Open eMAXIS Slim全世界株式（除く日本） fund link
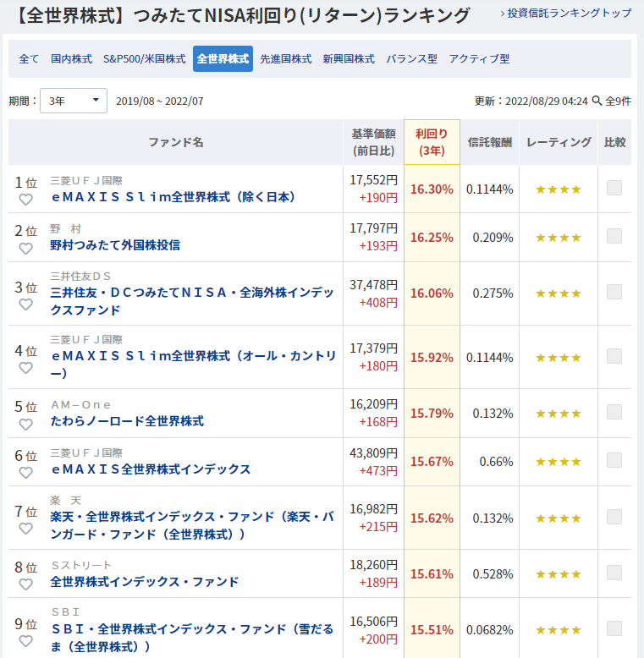This screenshot has height=658, width=644. tap(173, 197)
